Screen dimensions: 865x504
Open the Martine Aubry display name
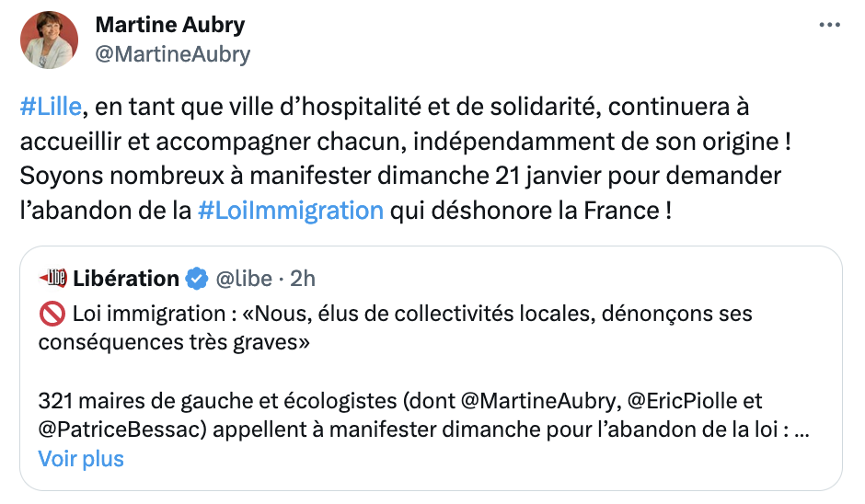(170, 25)
